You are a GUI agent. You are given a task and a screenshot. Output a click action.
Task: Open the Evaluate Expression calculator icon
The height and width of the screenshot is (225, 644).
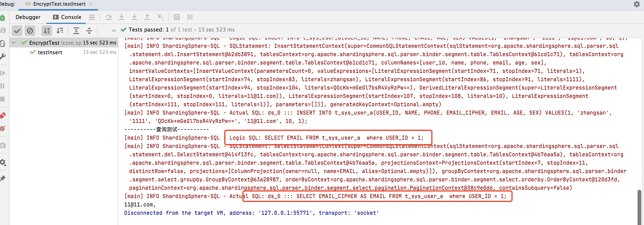click(x=177, y=17)
